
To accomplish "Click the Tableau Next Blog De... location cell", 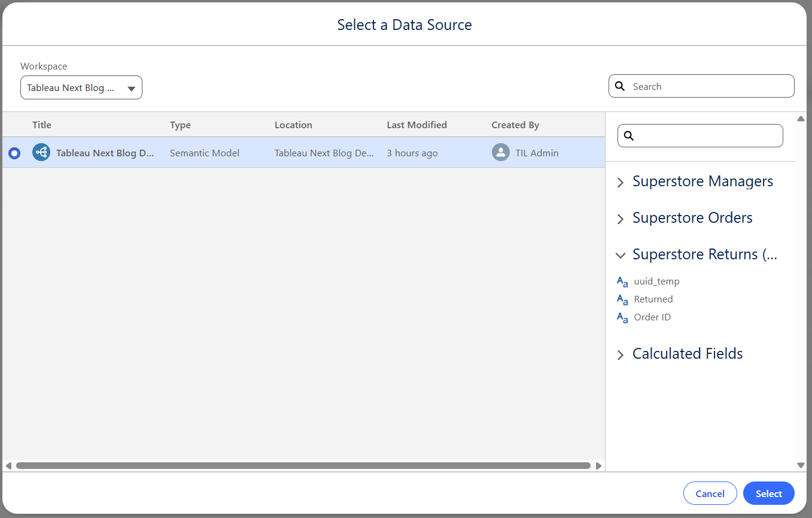I will tap(324, 153).
